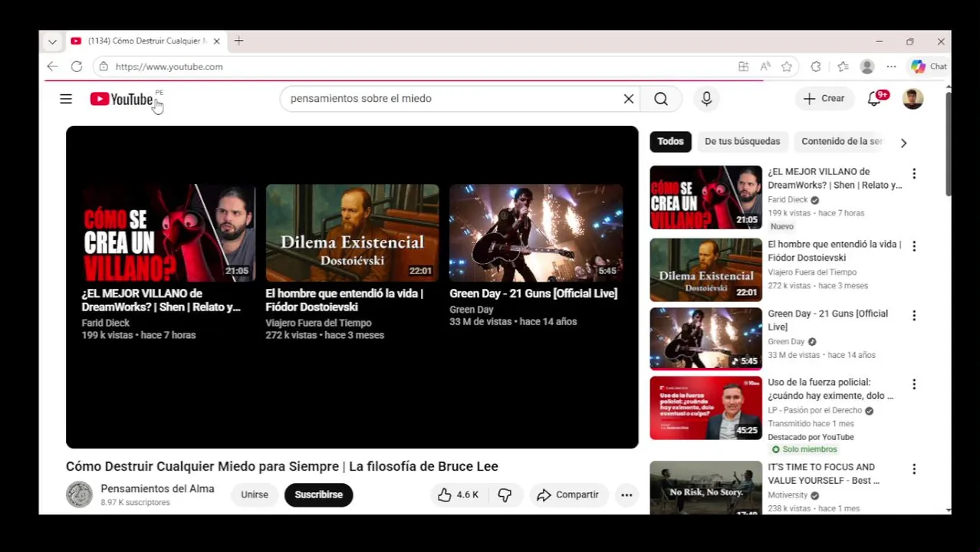Click the video title Cómo Destruir Cualquier Miedo
This screenshot has width=980, height=552.
(x=281, y=466)
